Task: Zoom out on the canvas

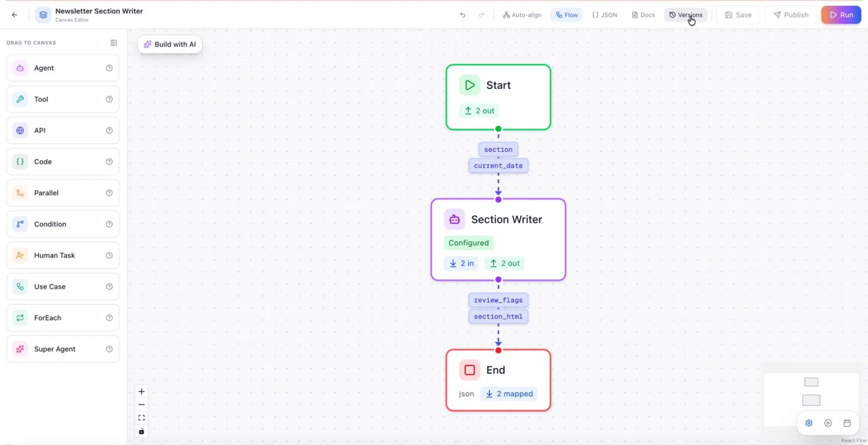Action: [x=142, y=404]
